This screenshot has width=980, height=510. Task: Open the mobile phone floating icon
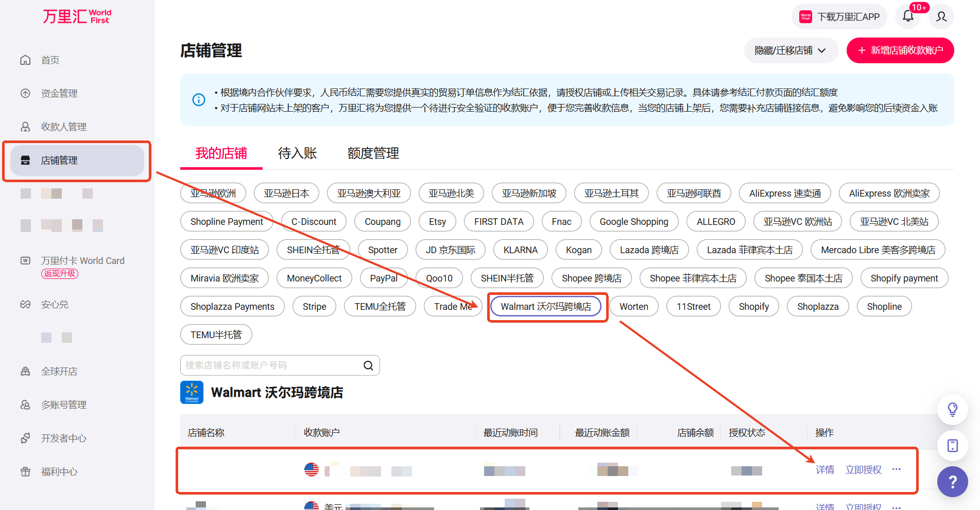point(952,446)
